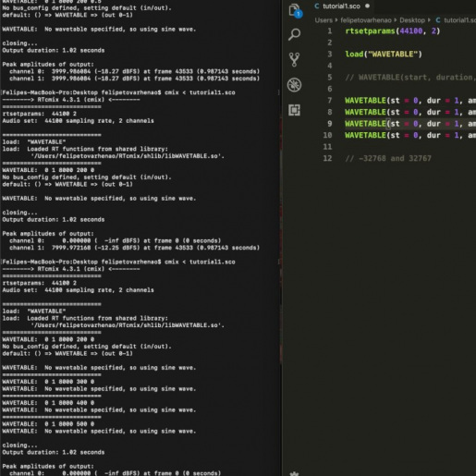Click the Terminal line 'WAVETABLE: 0 1 8000 300 0'
Image resolution: width=476 pixels, height=476 pixels.
(48, 382)
